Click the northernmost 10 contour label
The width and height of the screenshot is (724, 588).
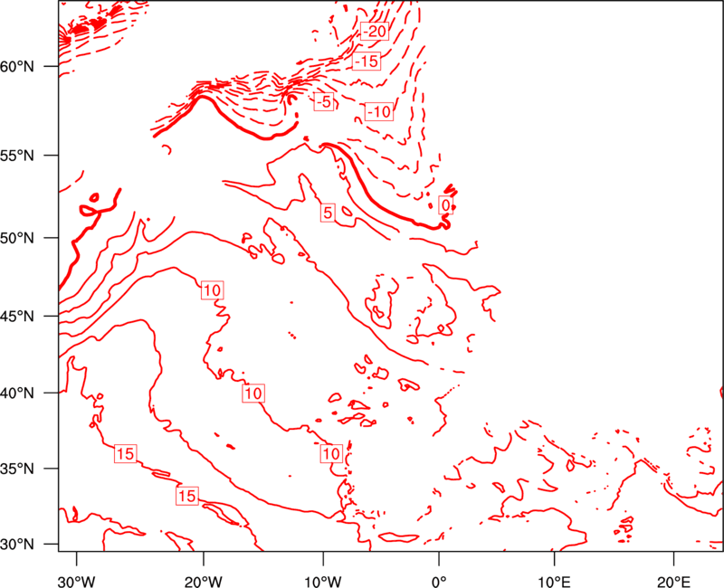[x=213, y=290]
